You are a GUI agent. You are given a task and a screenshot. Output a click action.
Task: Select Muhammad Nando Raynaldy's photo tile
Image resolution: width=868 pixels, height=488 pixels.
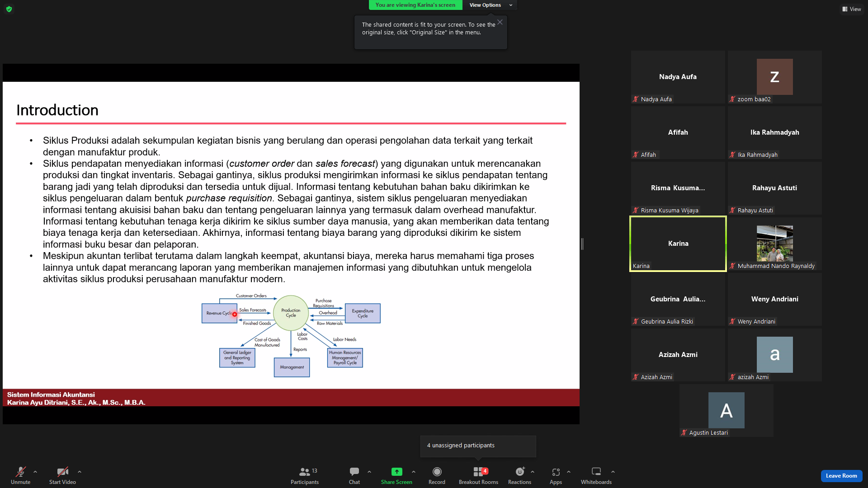pos(774,244)
